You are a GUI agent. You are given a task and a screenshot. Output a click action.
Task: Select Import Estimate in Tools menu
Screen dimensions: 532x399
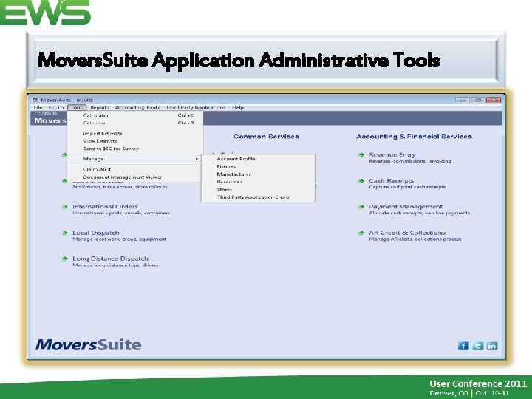pyautogui.click(x=135, y=133)
